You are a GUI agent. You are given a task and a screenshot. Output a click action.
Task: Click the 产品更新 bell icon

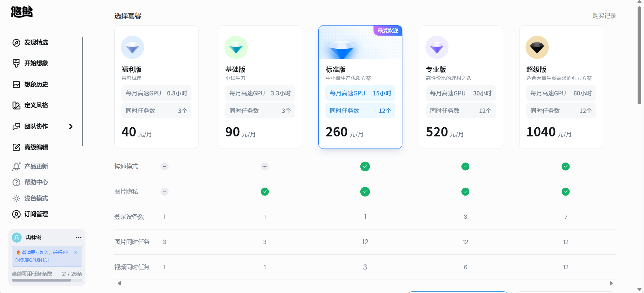16,167
